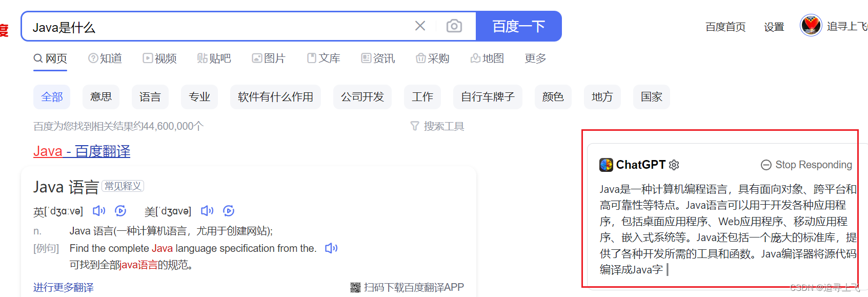Image resolution: width=868 pixels, height=297 pixels.
Task: Click the result count text 44,600,000个
Action: (173, 126)
